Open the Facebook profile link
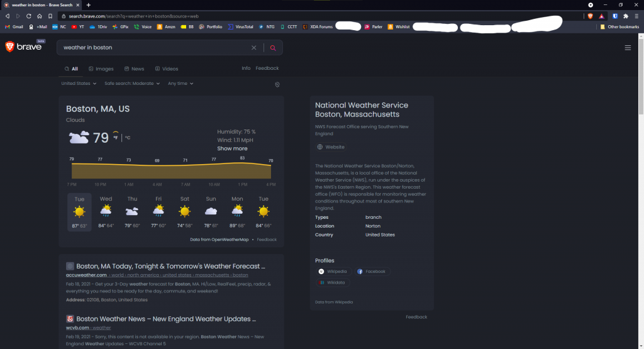The height and width of the screenshot is (349, 644). click(371, 272)
